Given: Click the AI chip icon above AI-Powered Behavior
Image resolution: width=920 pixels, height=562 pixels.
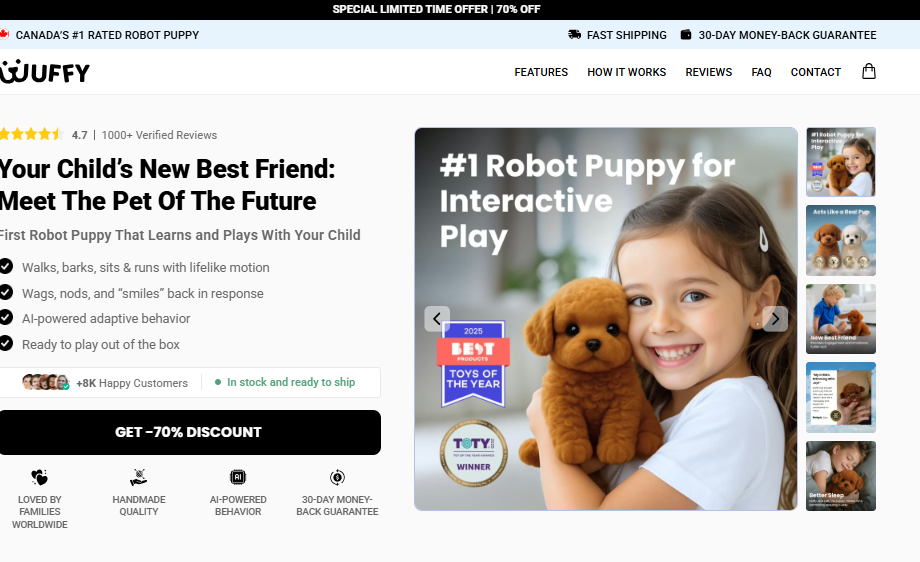Looking at the screenshot, I should coord(238,477).
